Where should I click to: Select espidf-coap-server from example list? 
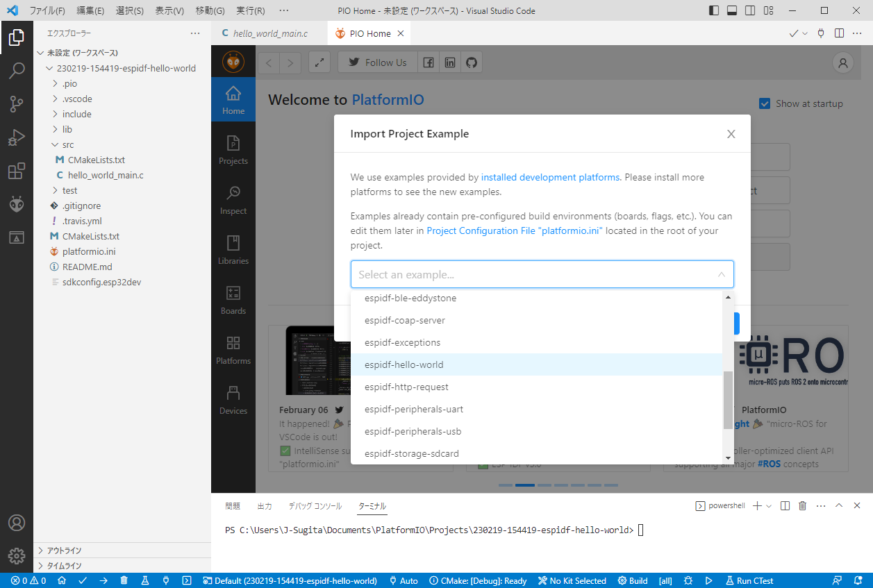(x=537, y=320)
